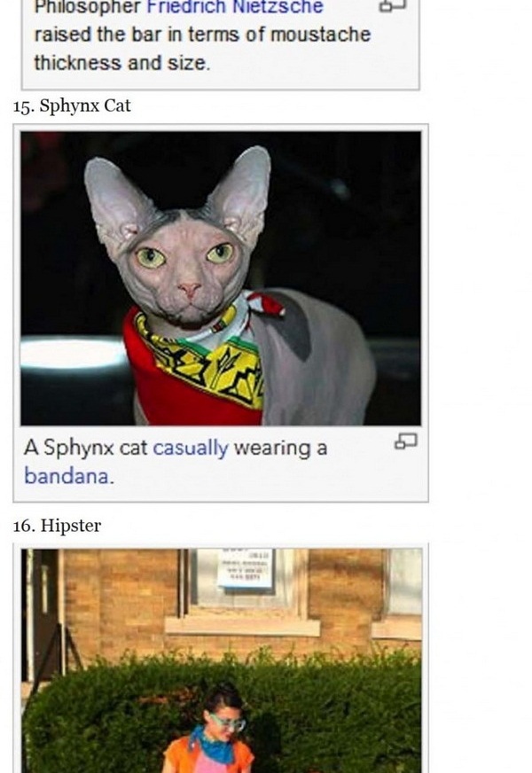The image size is (532, 773).
Task: Click the cat's nose
Action: (x=189, y=288)
